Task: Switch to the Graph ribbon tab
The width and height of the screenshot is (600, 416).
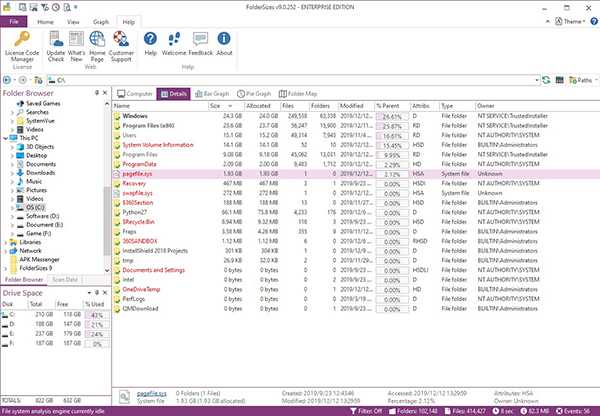Action: point(102,19)
